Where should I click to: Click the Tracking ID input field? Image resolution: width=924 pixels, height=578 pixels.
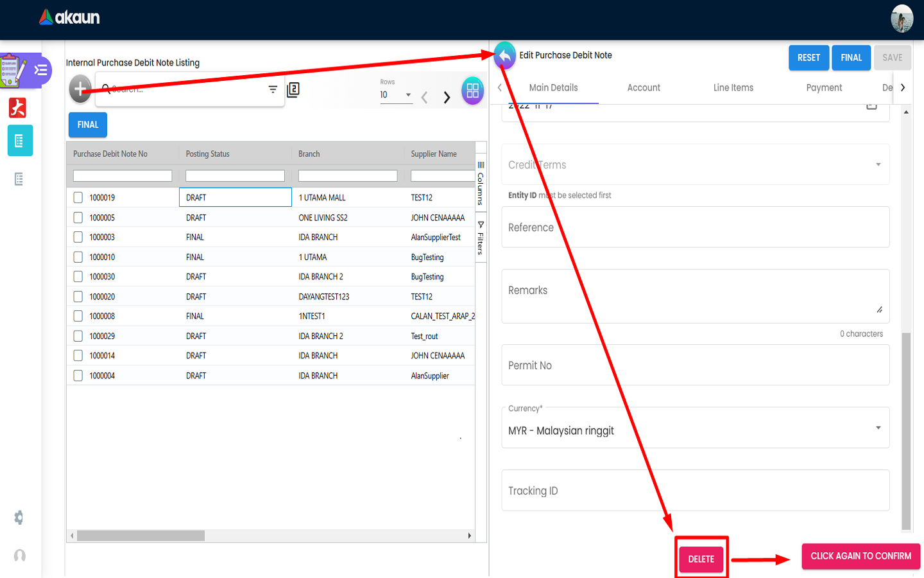pyautogui.click(x=696, y=491)
